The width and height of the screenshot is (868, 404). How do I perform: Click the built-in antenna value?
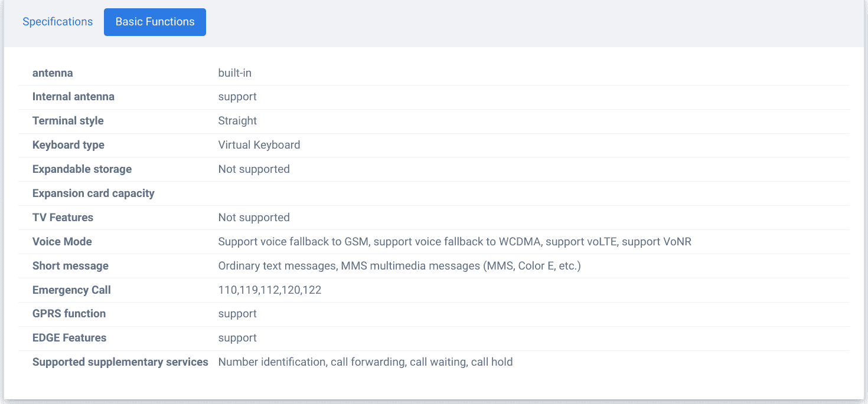235,73
